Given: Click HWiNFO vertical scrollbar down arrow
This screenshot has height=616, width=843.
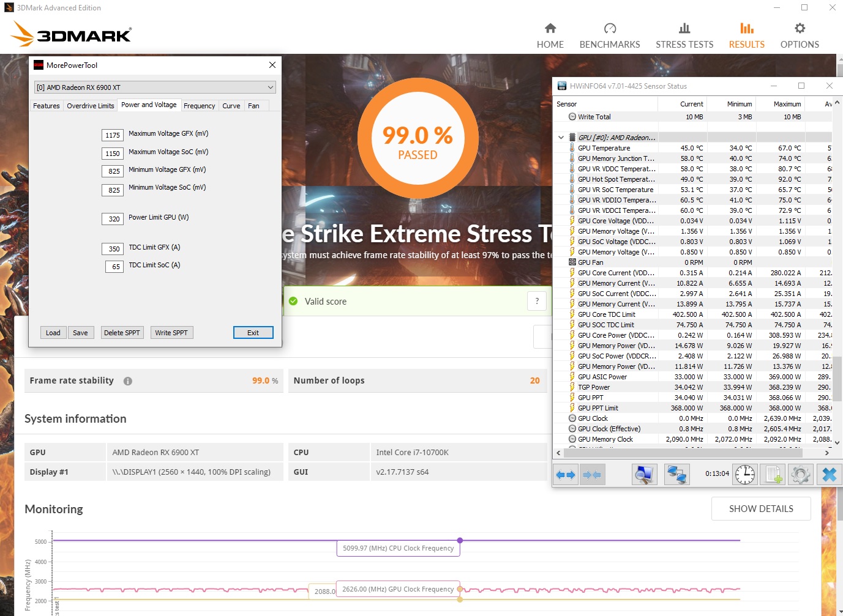Looking at the screenshot, I should pos(837,443).
